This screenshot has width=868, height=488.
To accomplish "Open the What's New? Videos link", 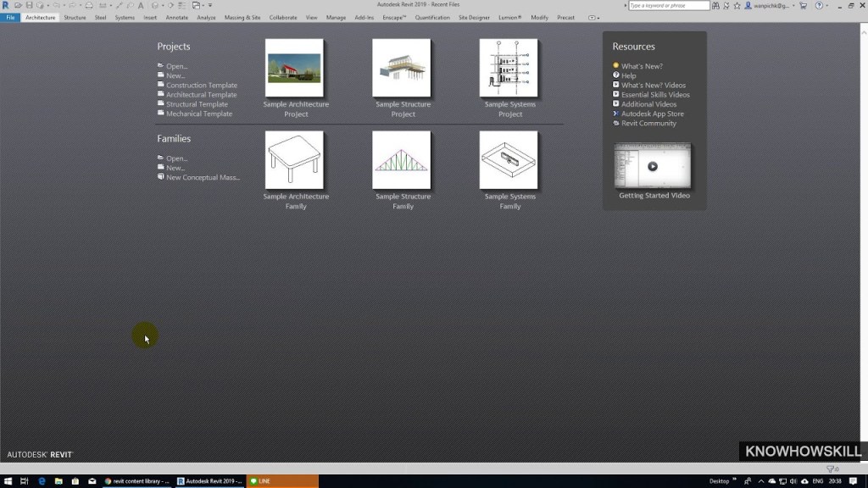I will point(653,86).
